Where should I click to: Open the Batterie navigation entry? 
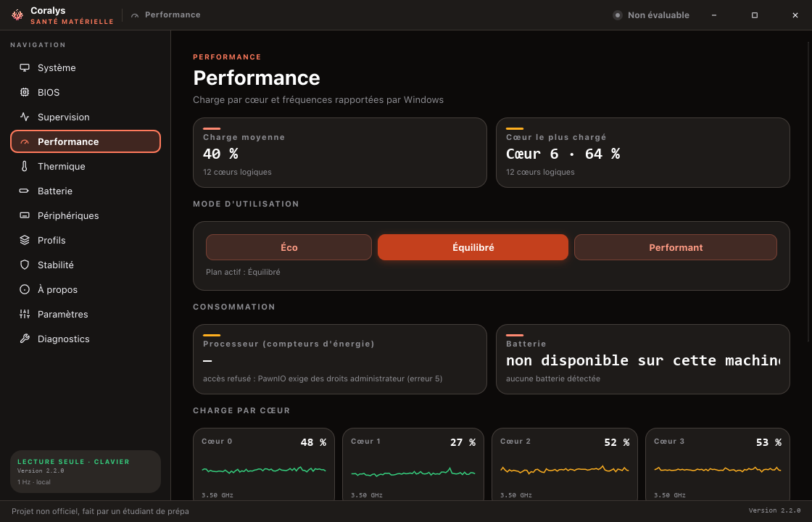[86, 191]
